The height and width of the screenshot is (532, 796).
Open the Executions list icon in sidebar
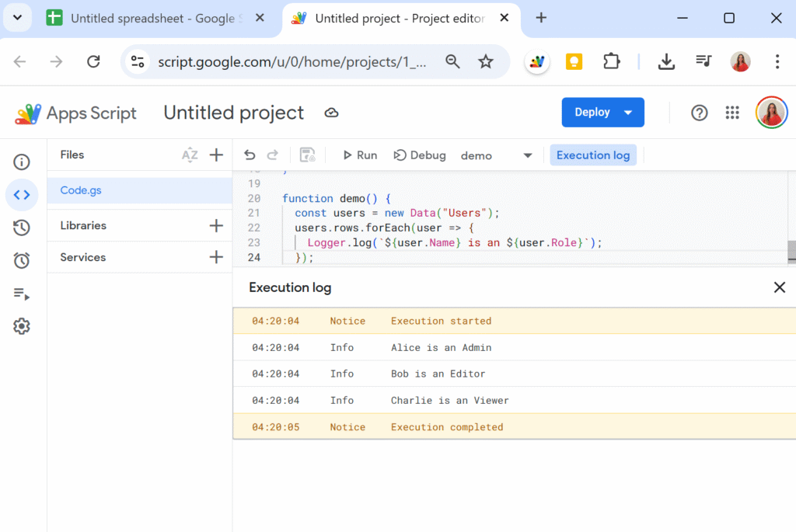pos(22,294)
